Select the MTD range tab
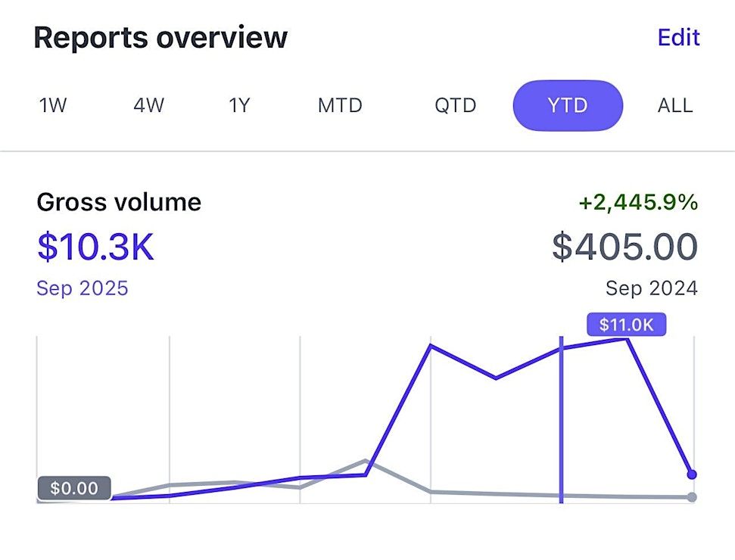Viewport: 735px width, 560px height. [x=340, y=105]
